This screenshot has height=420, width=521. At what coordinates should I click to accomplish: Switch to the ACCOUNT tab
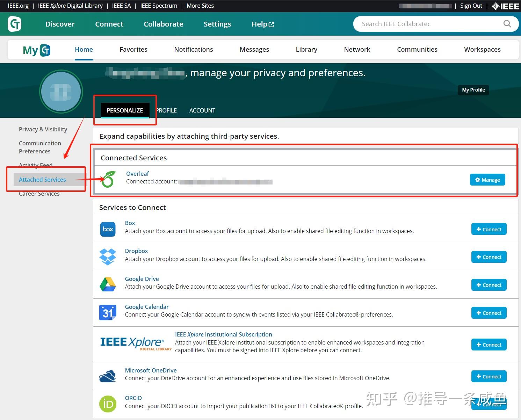click(202, 110)
